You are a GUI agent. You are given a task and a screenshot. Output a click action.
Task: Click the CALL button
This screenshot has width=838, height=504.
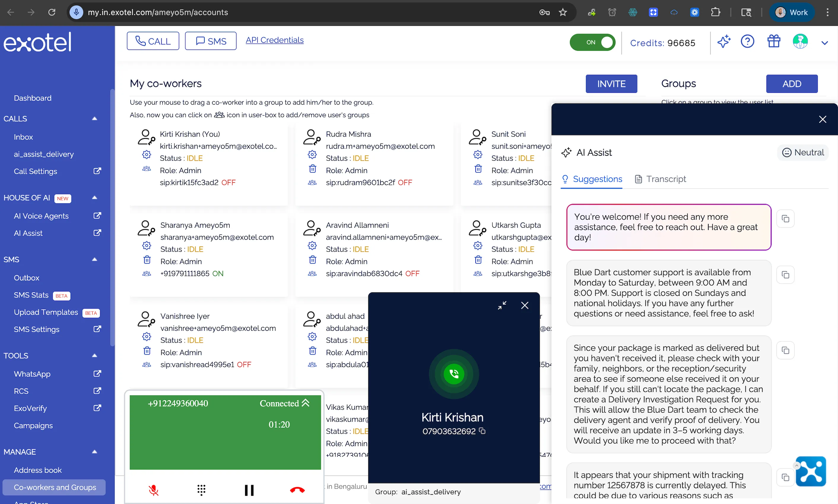tap(153, 41)
